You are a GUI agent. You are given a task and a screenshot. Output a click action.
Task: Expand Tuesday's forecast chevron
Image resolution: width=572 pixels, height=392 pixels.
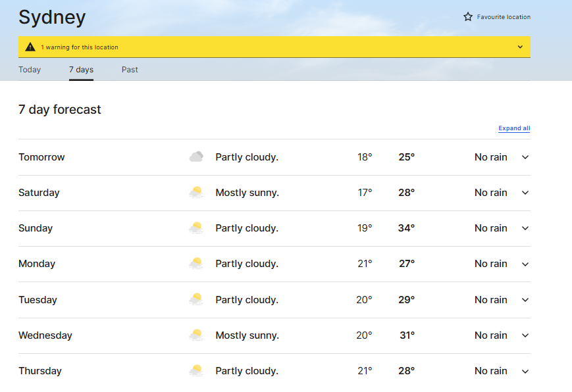(525, 300)
